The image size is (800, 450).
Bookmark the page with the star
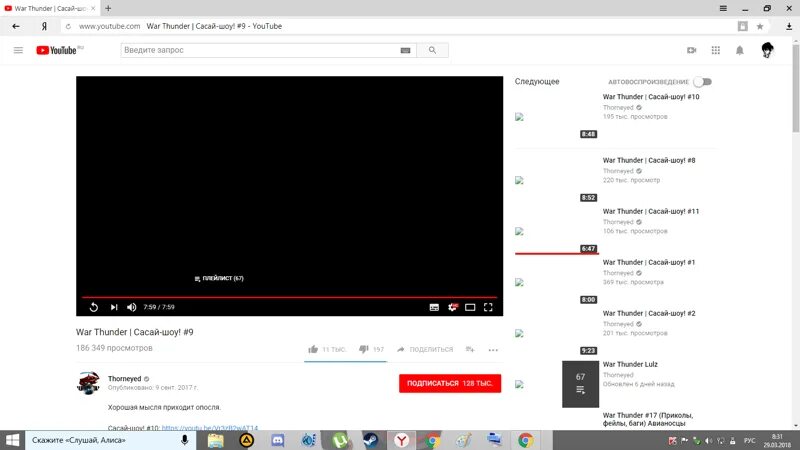point(760,26)
